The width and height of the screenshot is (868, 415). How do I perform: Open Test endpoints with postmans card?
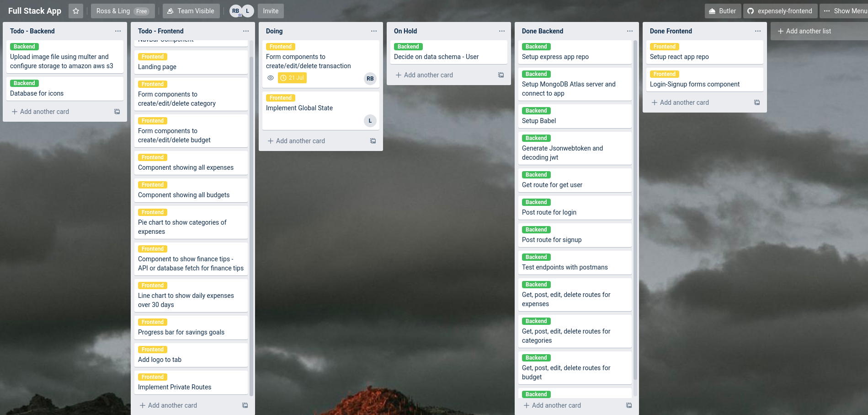(x=575, y=263)
